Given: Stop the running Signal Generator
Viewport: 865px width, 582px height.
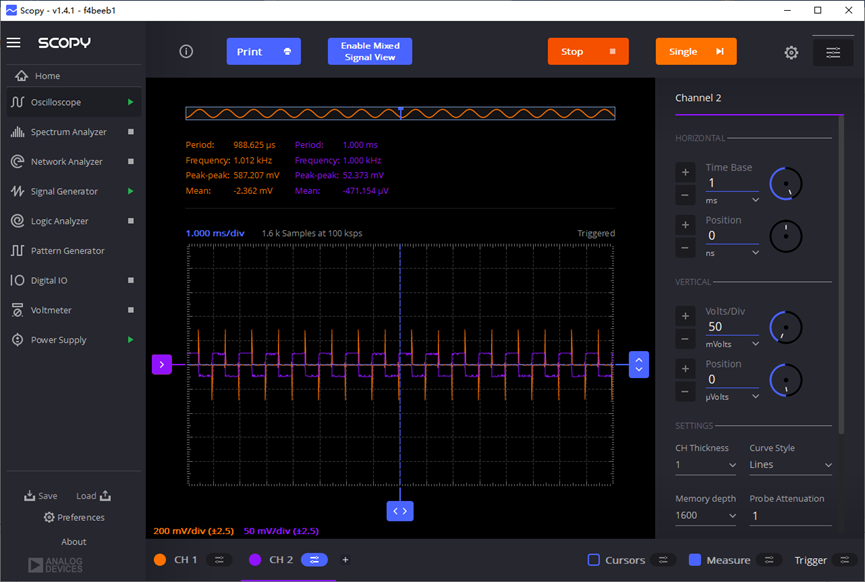Looking at the screenshot, I should click(131, 191).
